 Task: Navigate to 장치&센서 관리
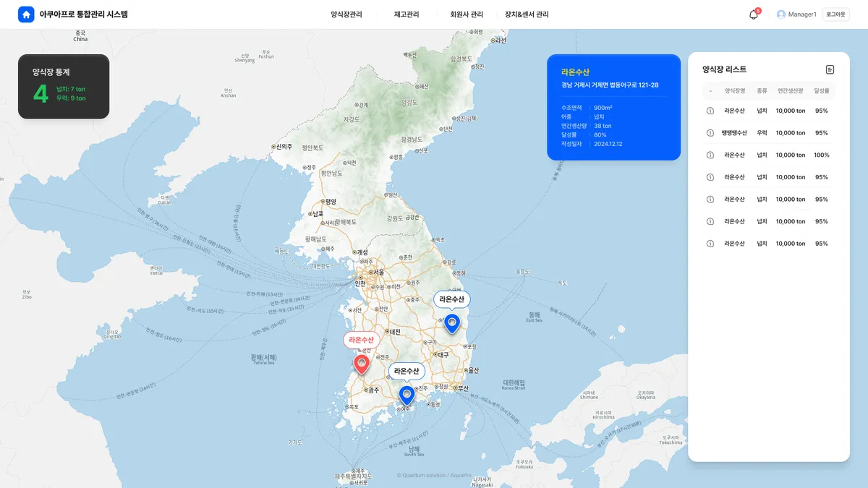click(527, 14)
